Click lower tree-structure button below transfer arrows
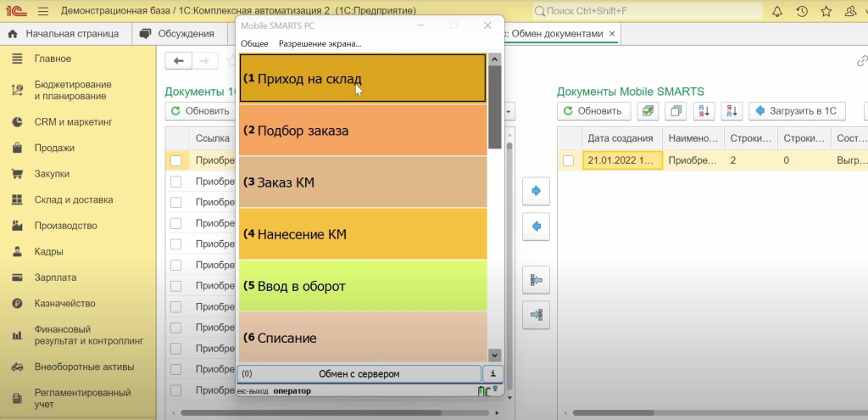The image size is (868, 420). click(536, 315)
